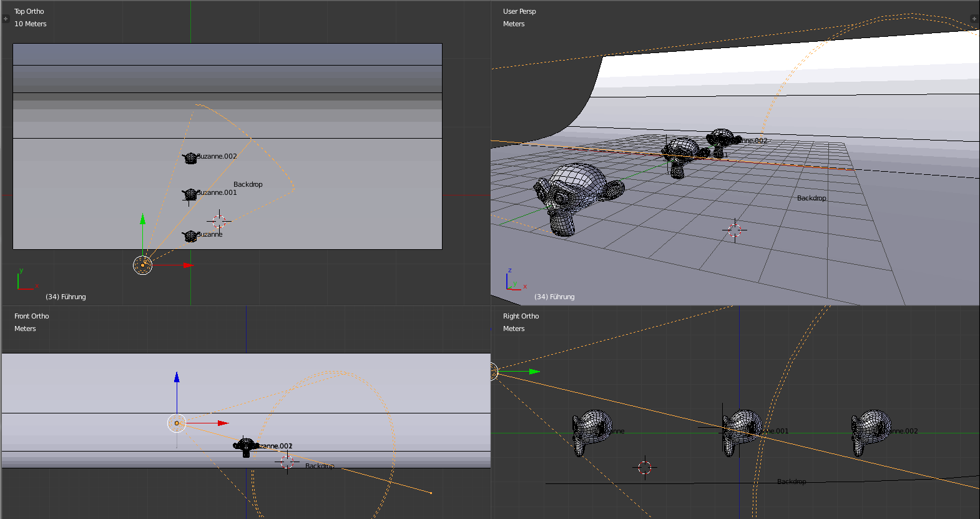Select the leftmost Suzanne monkey in Right Ortho

pyautogui.click(x=592, y=432)
